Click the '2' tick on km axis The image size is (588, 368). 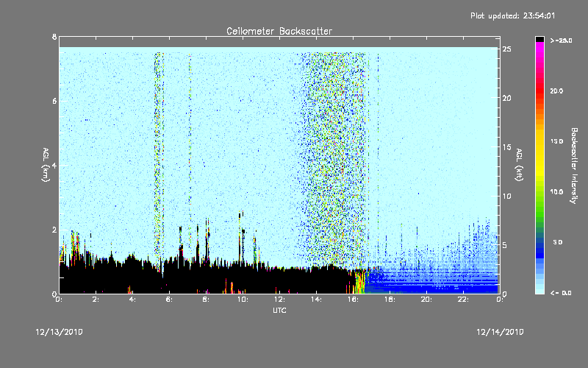click(x=54, y=230)
